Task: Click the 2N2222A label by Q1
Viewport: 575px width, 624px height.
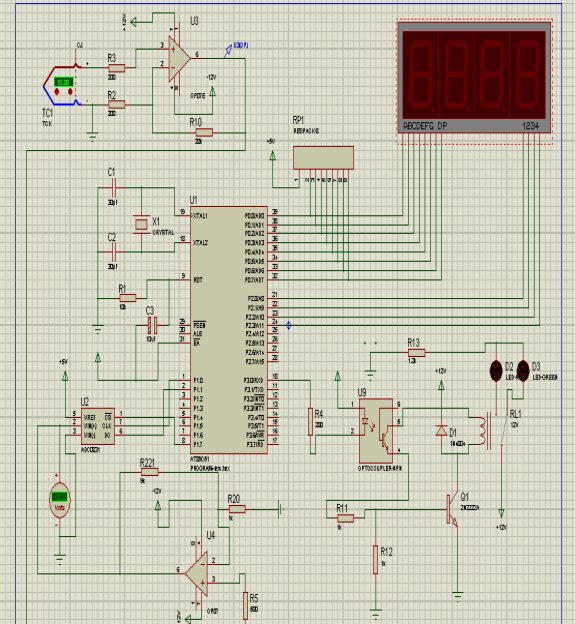Action: [470, 508]
